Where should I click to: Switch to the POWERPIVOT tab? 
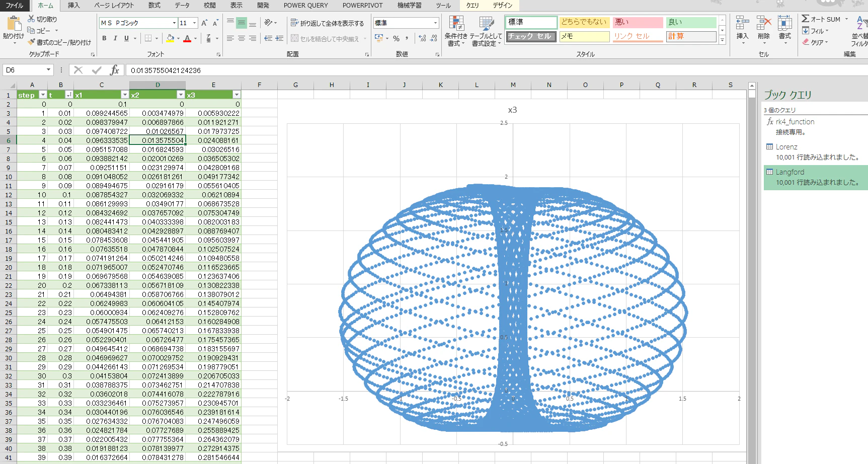(362, 6)
